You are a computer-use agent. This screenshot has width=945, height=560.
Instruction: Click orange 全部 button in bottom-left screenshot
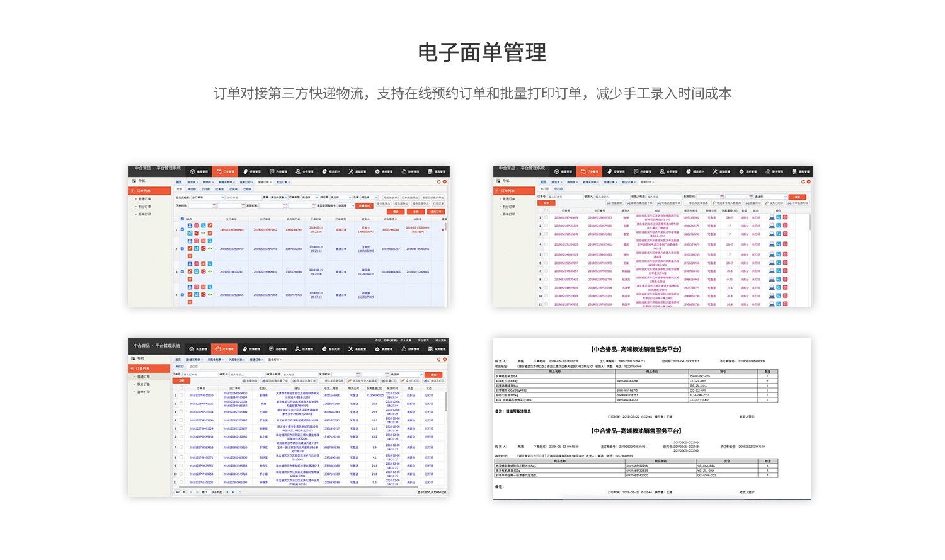[181, 380]
